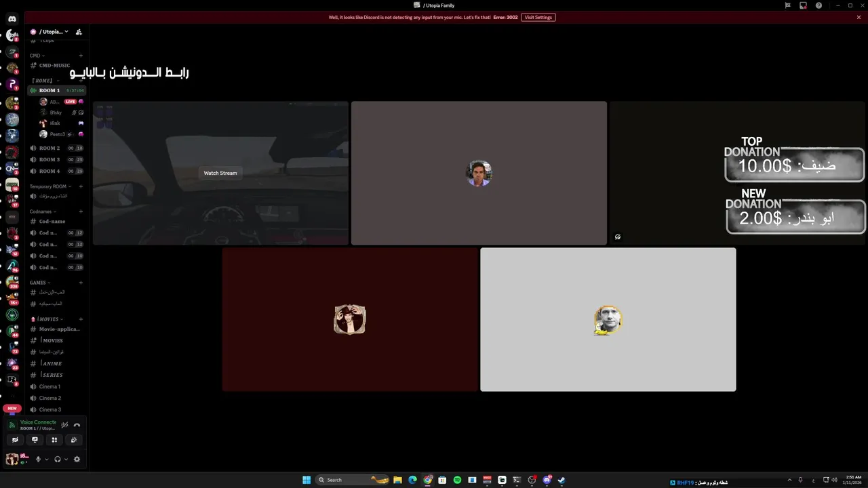
Task: Open the server icon with purple P logo
Action: coord(12,84)
